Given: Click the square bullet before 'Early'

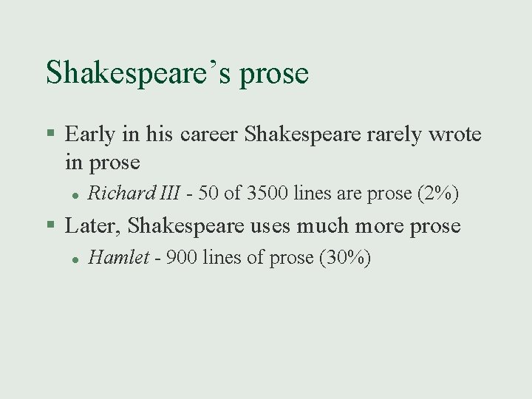Looking at the screenshot, I should tap(51, 135).
